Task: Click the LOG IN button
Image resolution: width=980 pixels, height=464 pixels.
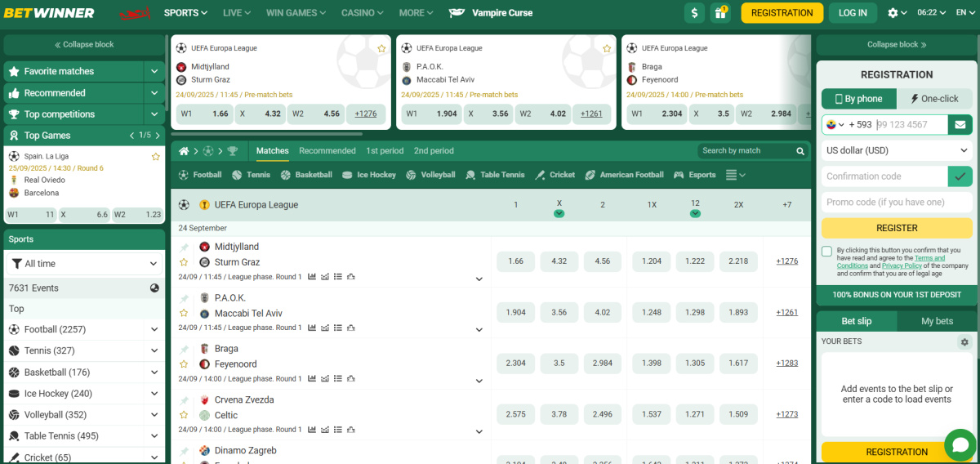Action: tap(853, 13)
